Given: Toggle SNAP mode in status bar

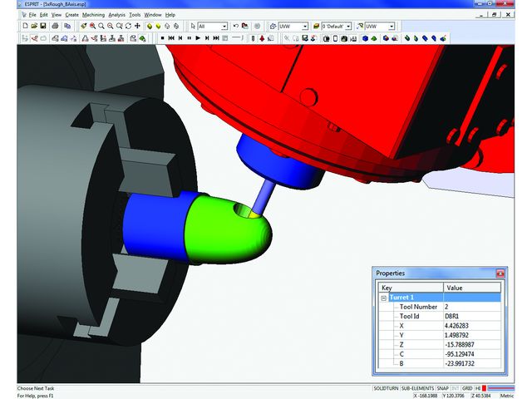Looking at the screenshot, I should point(442,388).
